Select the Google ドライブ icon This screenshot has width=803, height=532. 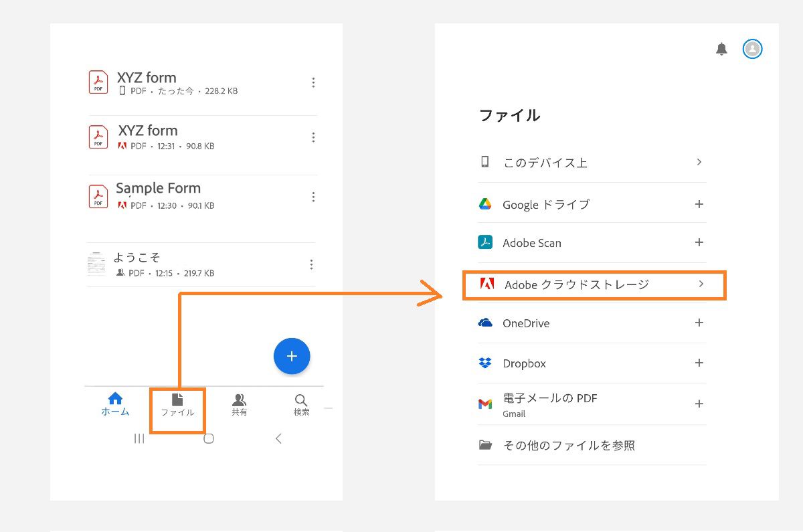(x=485, y=204)
